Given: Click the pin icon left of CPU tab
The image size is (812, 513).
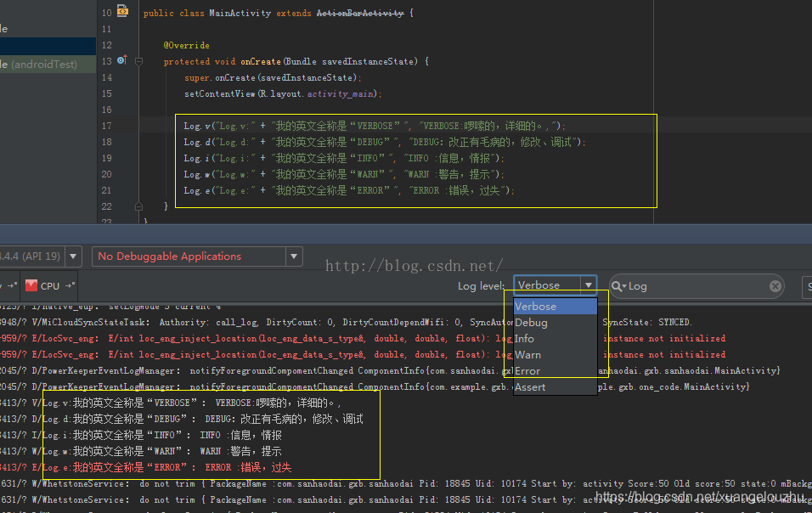Looking at the screenshot, I should [x=11, y=285].
